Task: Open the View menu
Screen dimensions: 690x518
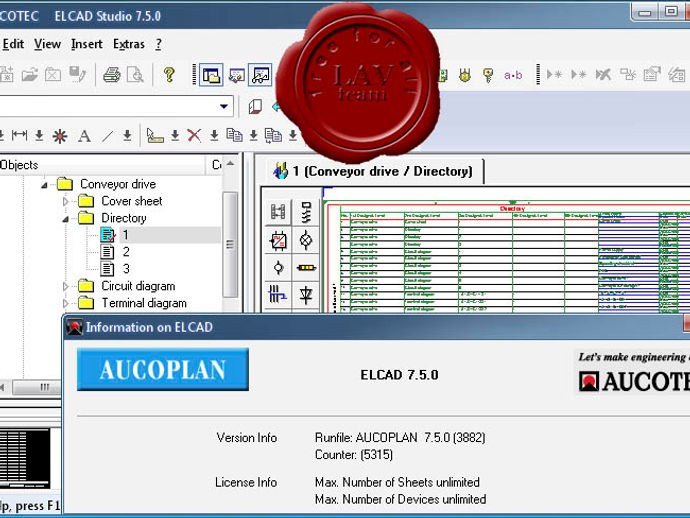Action: [47, 44]
